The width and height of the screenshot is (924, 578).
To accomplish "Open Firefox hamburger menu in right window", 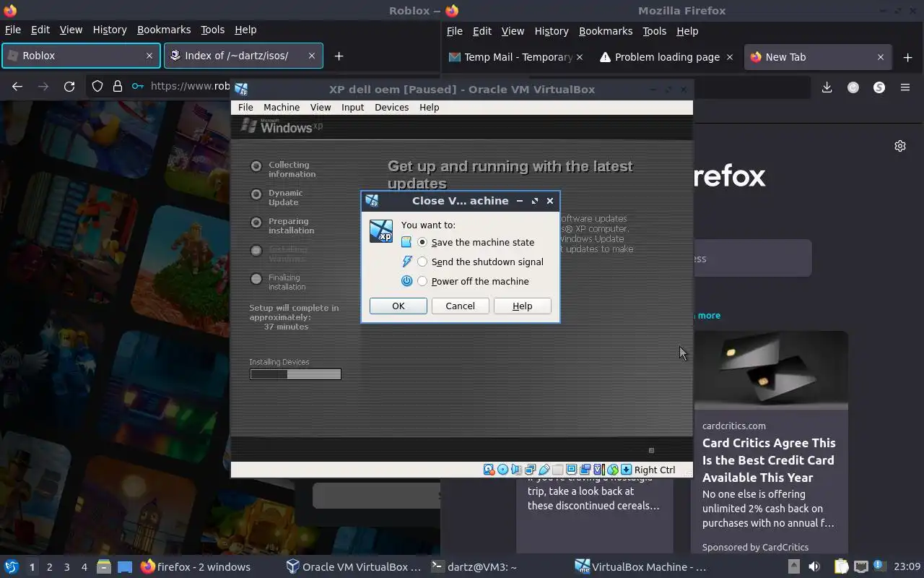I will click(905, 87).
